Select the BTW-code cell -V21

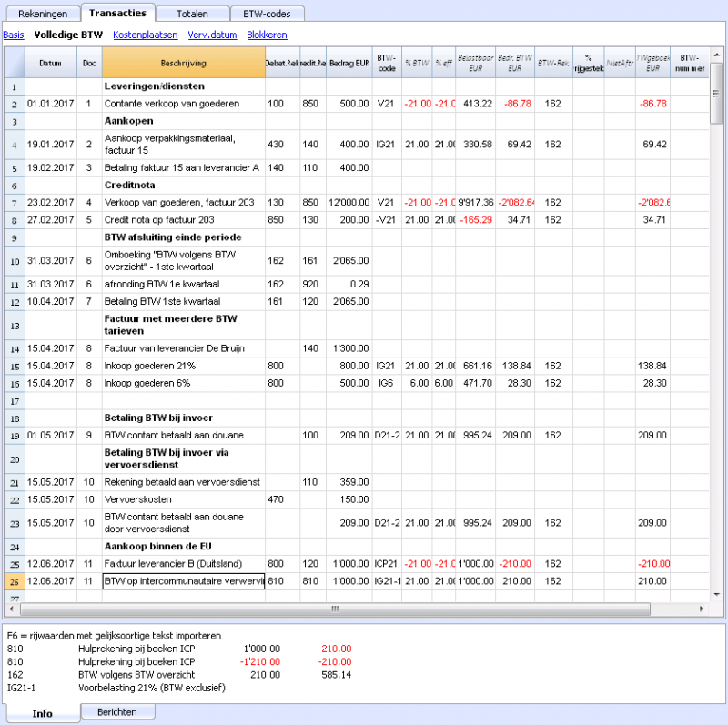[x=387, y=220]
